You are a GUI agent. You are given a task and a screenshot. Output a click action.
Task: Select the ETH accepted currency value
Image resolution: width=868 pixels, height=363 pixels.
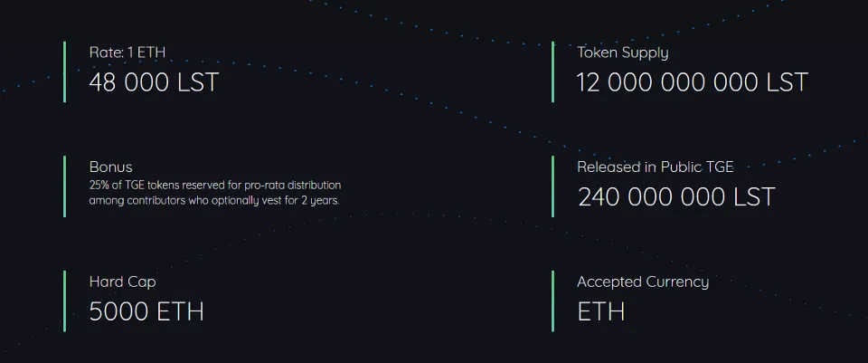[x=601, y=312]
